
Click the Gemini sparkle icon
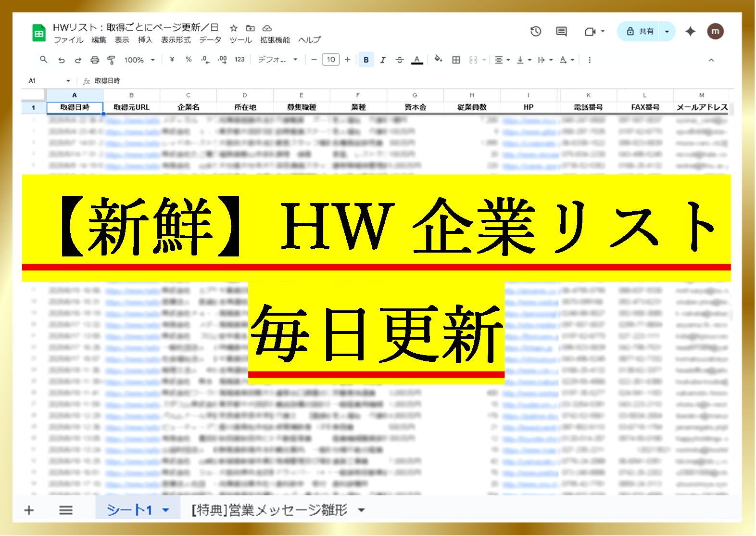pyautogui.click(x=691, y=32)
